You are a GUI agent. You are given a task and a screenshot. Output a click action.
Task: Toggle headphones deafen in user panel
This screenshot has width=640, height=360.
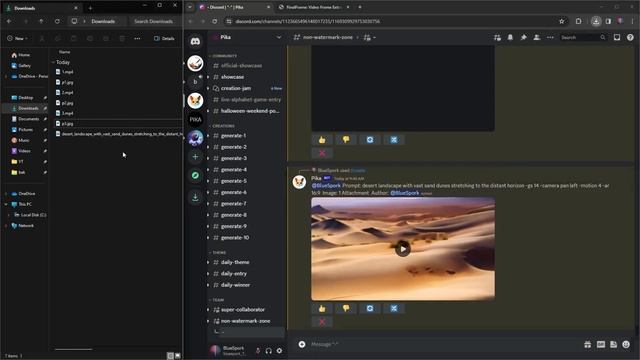[269, 351]
